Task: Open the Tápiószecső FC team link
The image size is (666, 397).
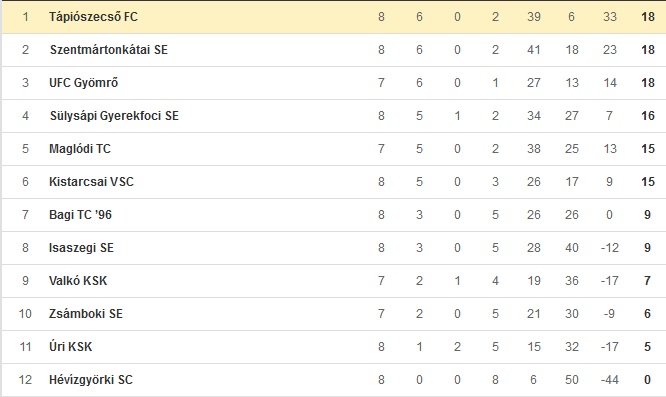Action: [93, 17]
